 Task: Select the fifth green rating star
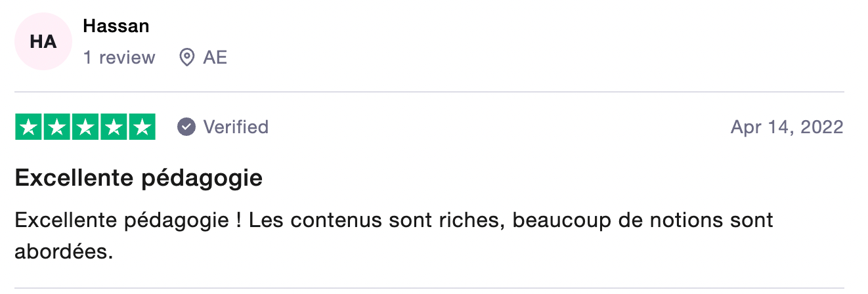(141, 127)
